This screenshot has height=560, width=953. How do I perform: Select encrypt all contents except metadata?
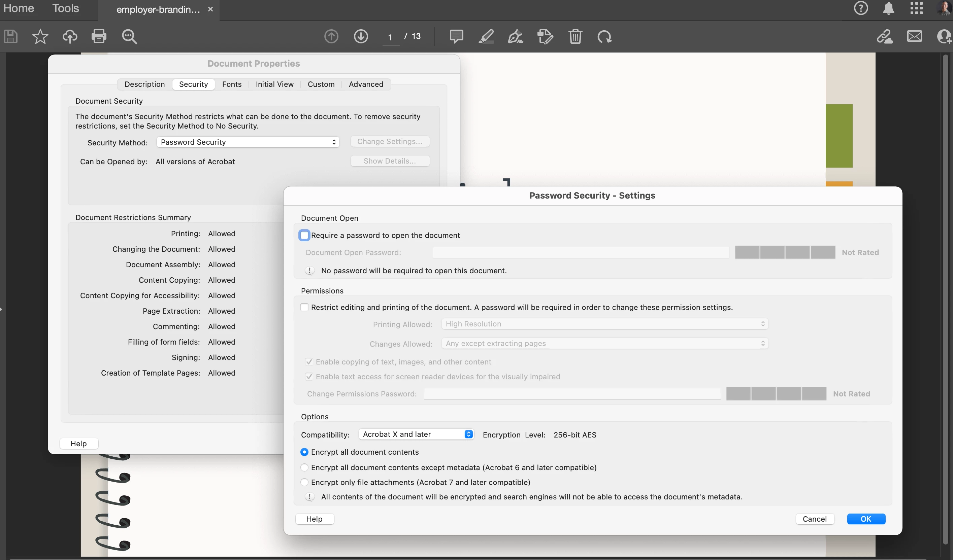pos(304,467)
